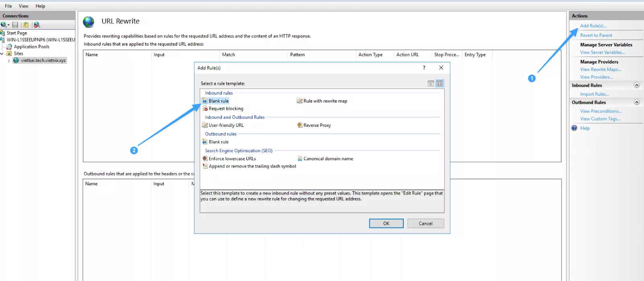The image size is (644, 281).
Task: Expand the vietbai.tech.vietnix.xyz site node
Action: (x=9, y=61)
